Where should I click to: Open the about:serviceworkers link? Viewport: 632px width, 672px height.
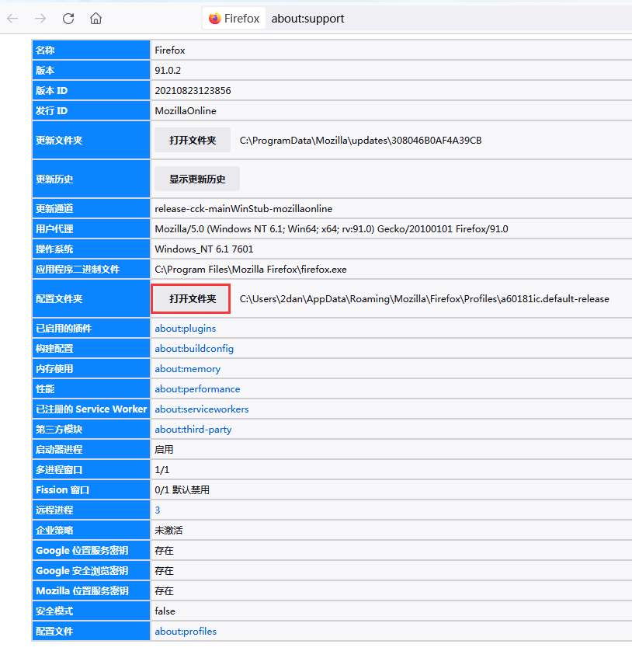click(x=202, y=409)
